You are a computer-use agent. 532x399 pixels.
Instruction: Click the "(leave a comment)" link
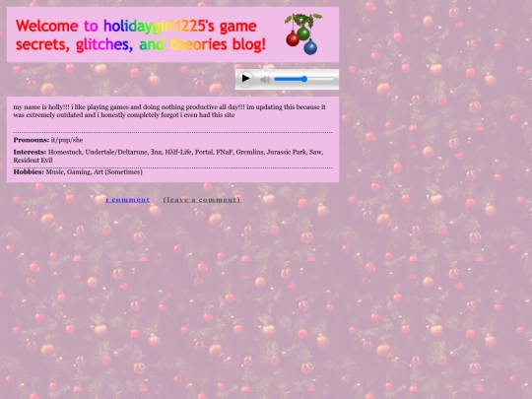point(202,200)
